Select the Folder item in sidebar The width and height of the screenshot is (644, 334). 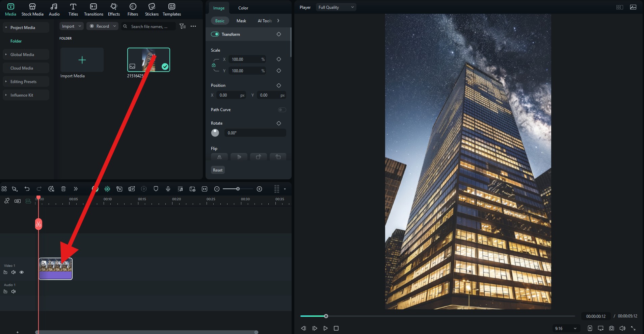[16, 41]
